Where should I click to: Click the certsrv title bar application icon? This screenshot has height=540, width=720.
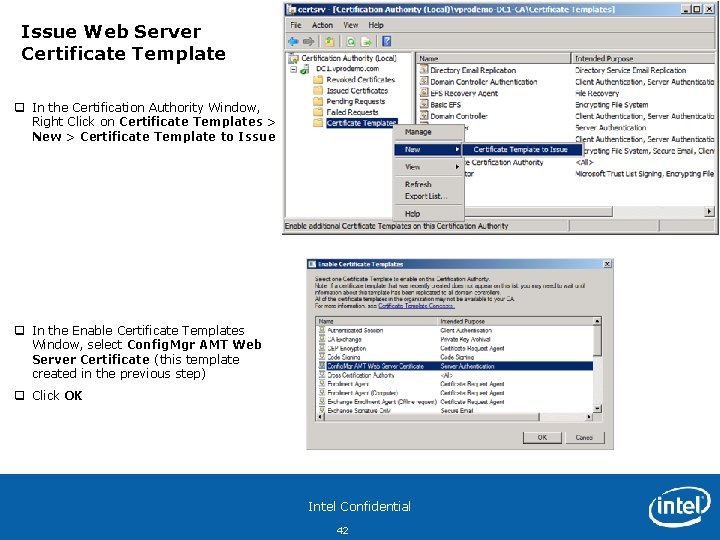click(x=291, y=9)
